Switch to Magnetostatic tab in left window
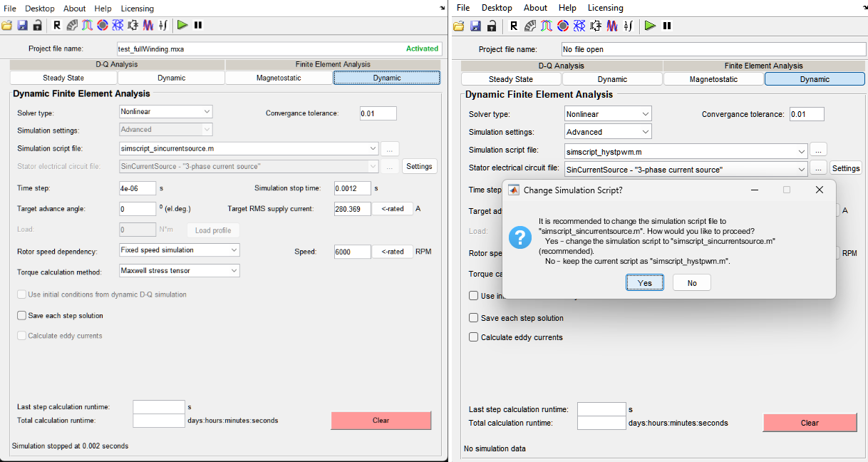The width and height of the screenshot is (868, 462). point(279,78)
